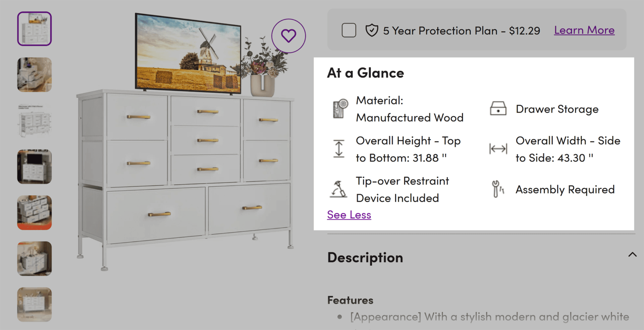
Task: Click the manufactured wood material icon
Action: (340, 108)
